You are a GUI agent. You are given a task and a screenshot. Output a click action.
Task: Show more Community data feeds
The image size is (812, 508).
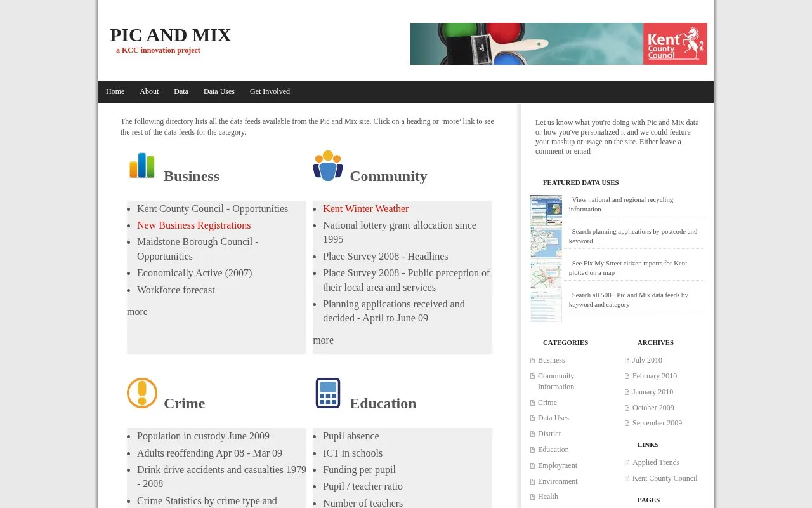coord(323,340)
